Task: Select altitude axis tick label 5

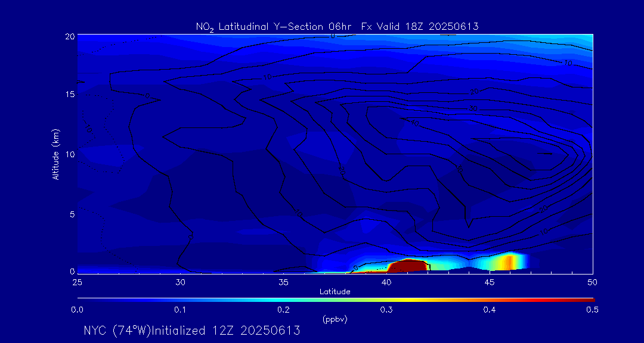Action: (x=72, y=214)
